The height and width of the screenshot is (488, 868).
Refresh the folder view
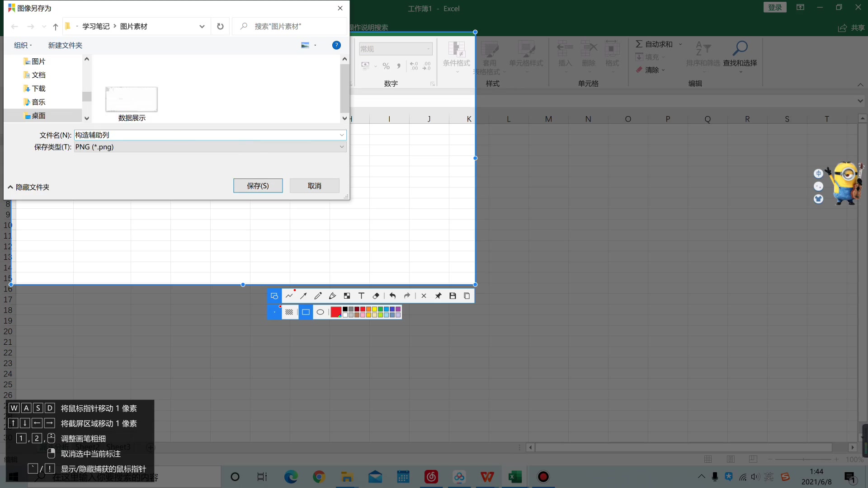220,26
